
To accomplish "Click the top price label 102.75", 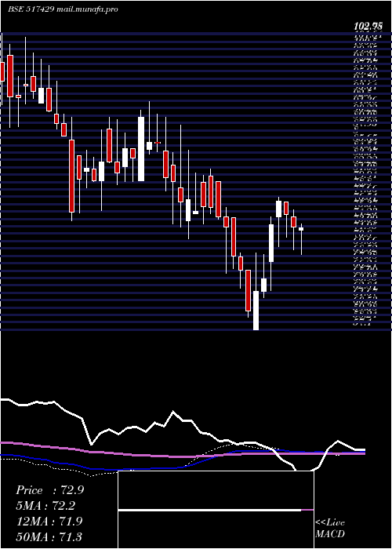I will [368, 26].
